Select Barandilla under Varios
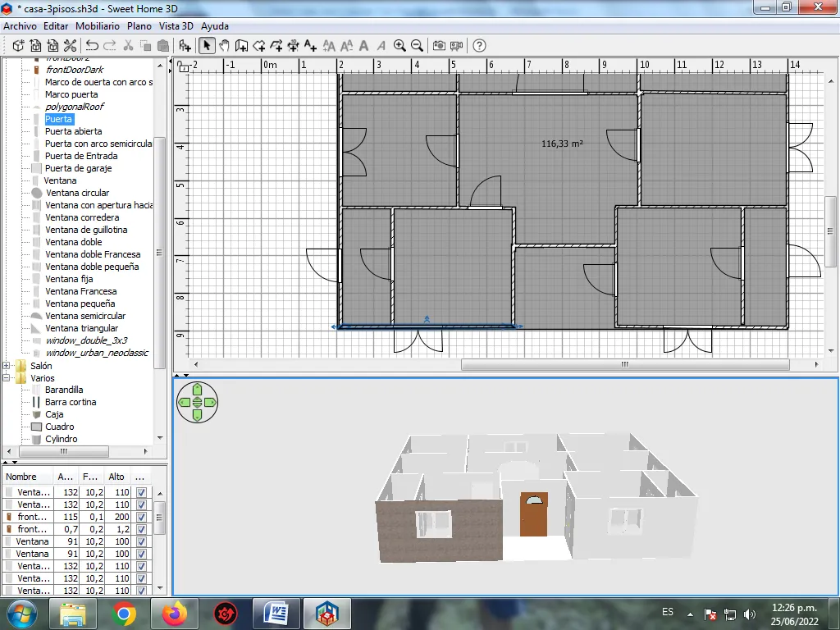The height and width of the screenshot is (630, 840). tap(64, 390)
